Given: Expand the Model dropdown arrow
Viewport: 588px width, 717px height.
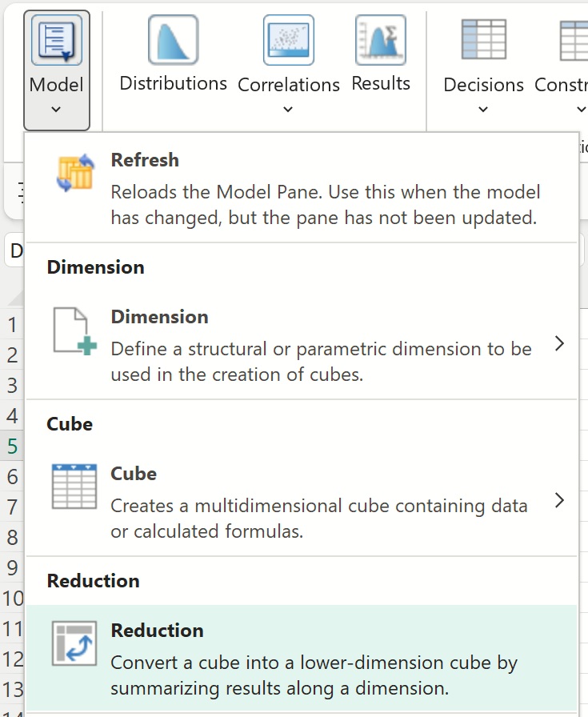Looking at the screenshot, I should coord(56,110).
